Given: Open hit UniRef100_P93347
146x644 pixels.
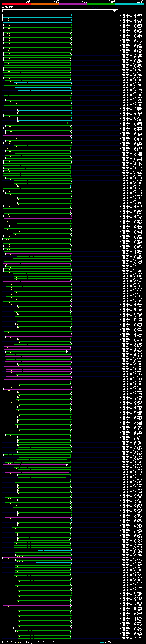Looking at the screenshot, I should [x=131, y=326].
